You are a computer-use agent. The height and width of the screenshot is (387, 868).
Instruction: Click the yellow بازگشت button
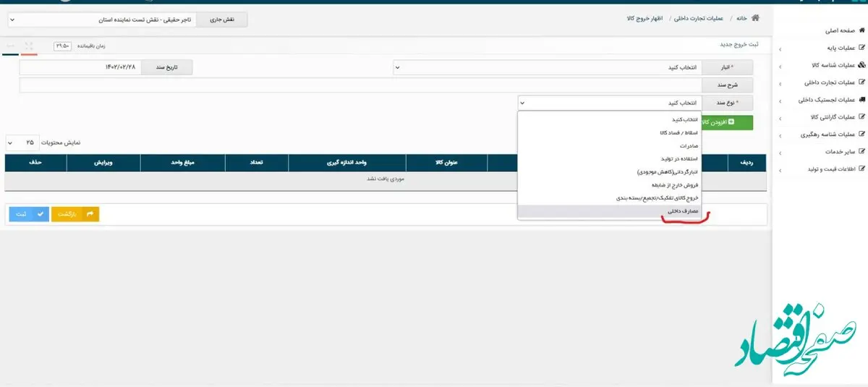tap(75, 214)
